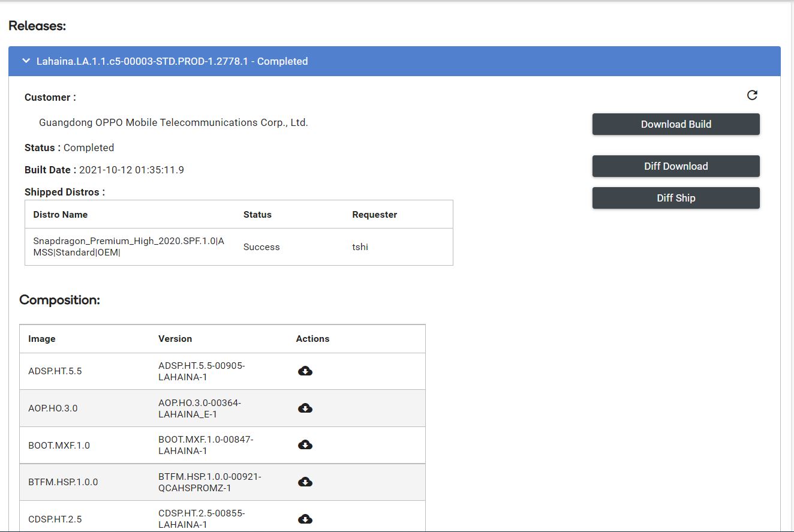
Task: Click the Lahaina.LA.1.1.c5-00003 release header title
Action: (172, 61)
